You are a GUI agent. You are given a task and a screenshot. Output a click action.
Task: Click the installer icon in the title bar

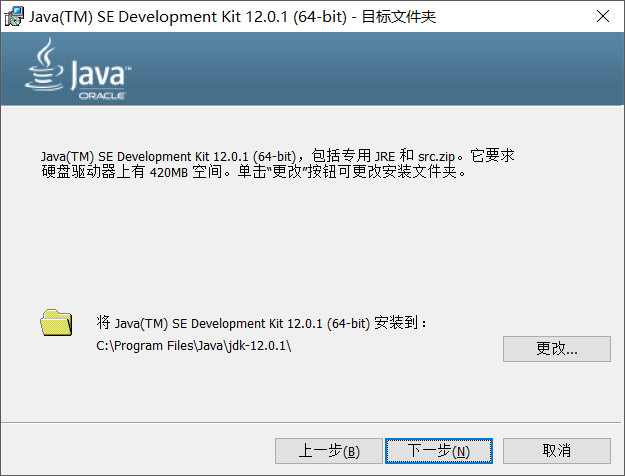pos(14,17)
